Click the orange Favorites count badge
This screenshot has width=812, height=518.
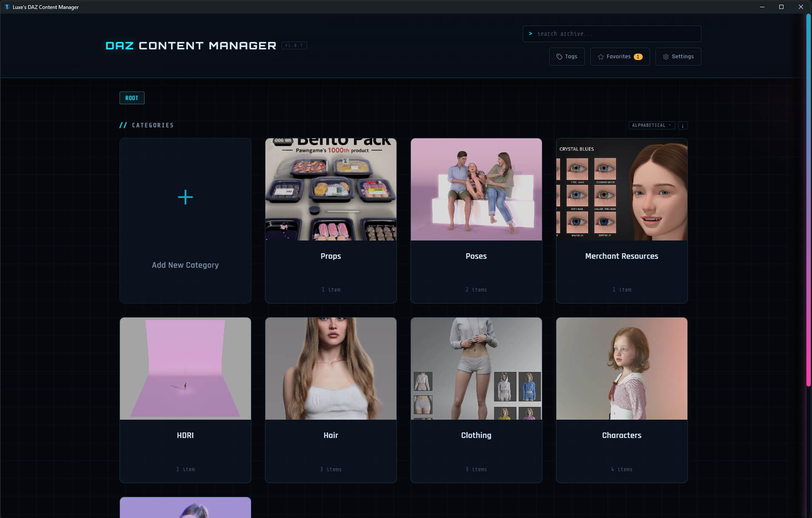(638, 57)
